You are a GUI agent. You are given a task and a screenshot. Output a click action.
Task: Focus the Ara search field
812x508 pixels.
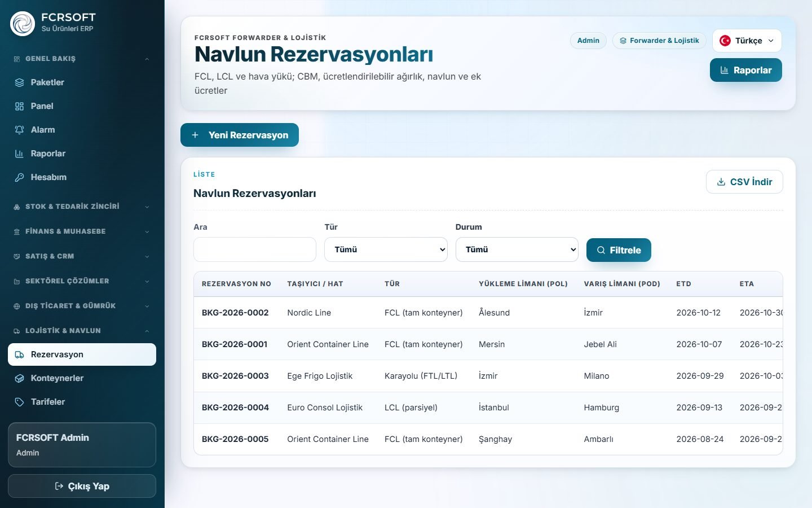tap(255, 249)
